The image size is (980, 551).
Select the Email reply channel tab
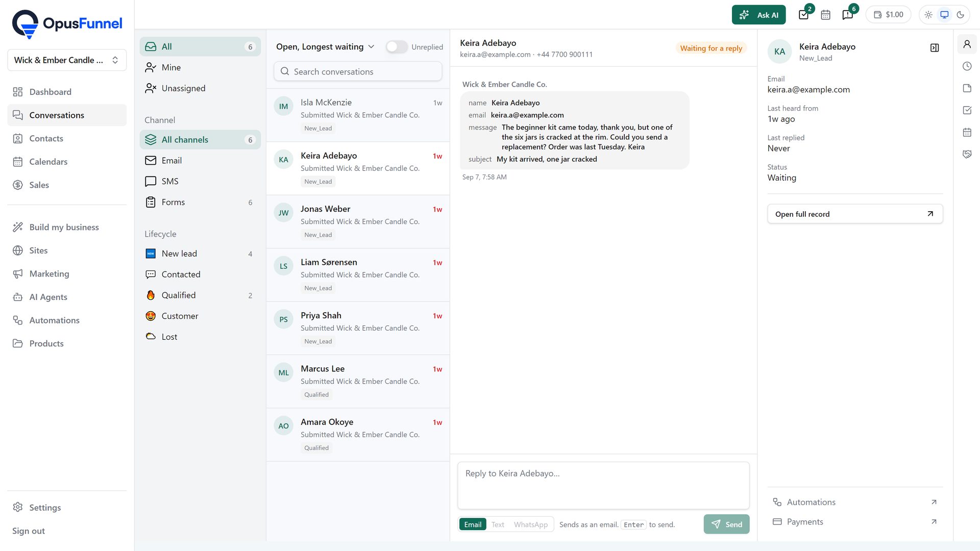[x=473, y=524]
